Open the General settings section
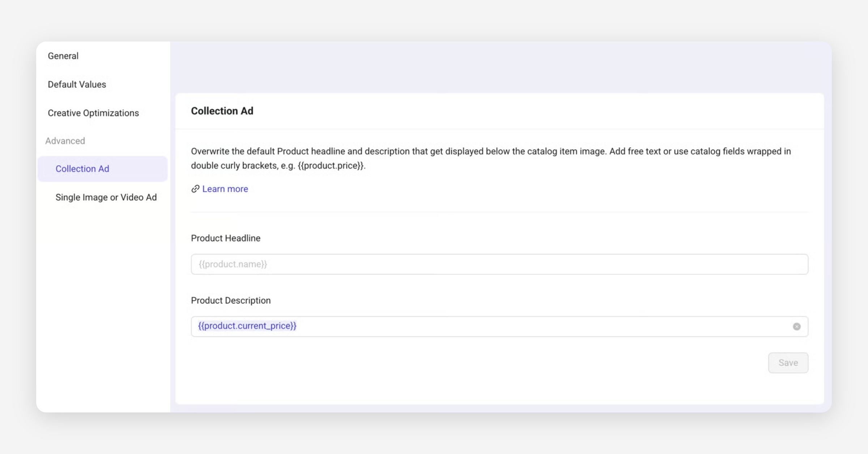The width and height of the screenshot is (868, 454). point(63,56)
